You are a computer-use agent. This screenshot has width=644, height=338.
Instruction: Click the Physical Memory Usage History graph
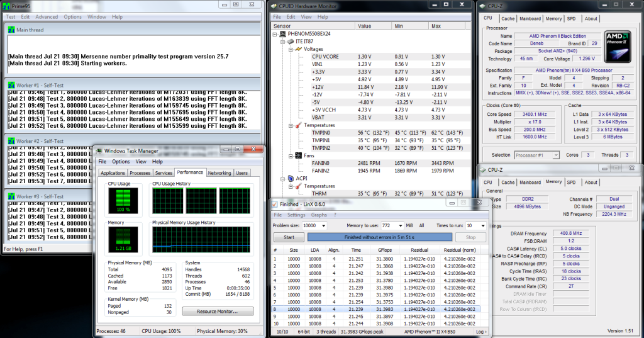tap(201, 240)
